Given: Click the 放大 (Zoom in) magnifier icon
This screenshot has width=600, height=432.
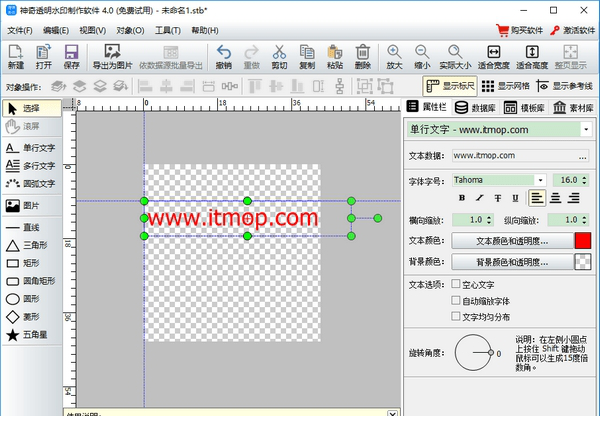Looking at the screenshot, I should pyautogui.click(x=394, y=52).
